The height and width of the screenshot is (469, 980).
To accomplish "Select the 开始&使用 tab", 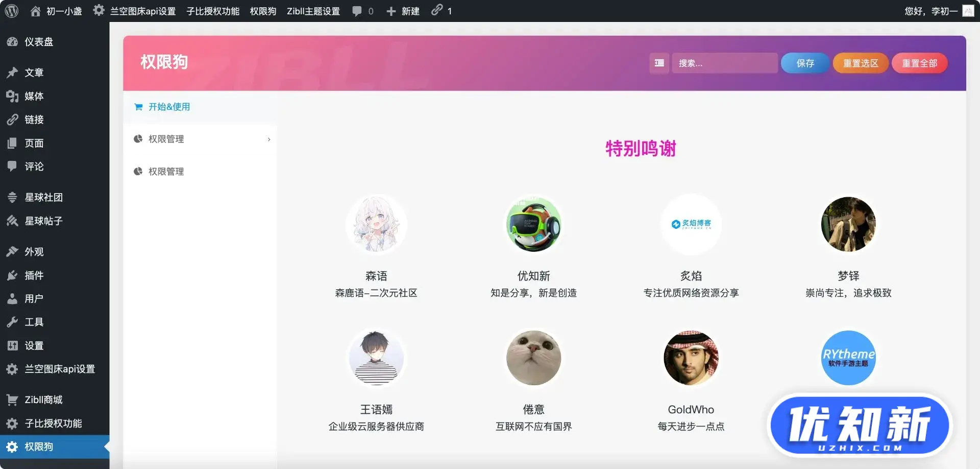I will tap(200, 107).
